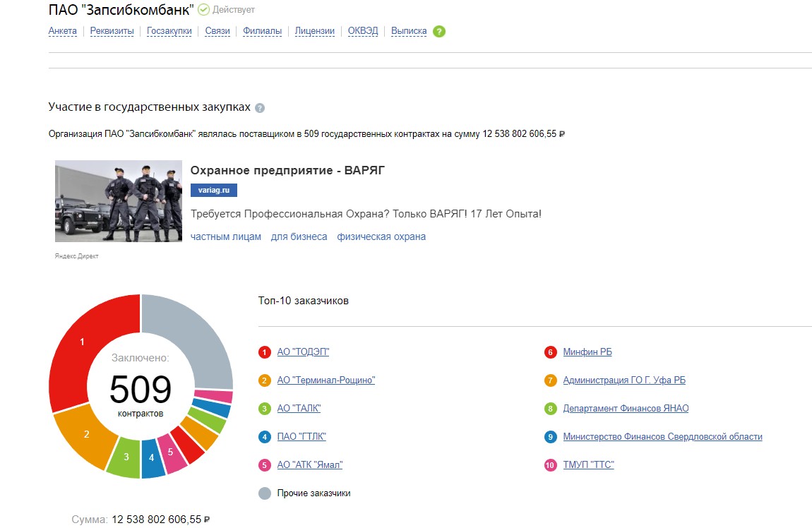
Task: Follow the физическая охрана ad link
Action: (x=381, y=236)
